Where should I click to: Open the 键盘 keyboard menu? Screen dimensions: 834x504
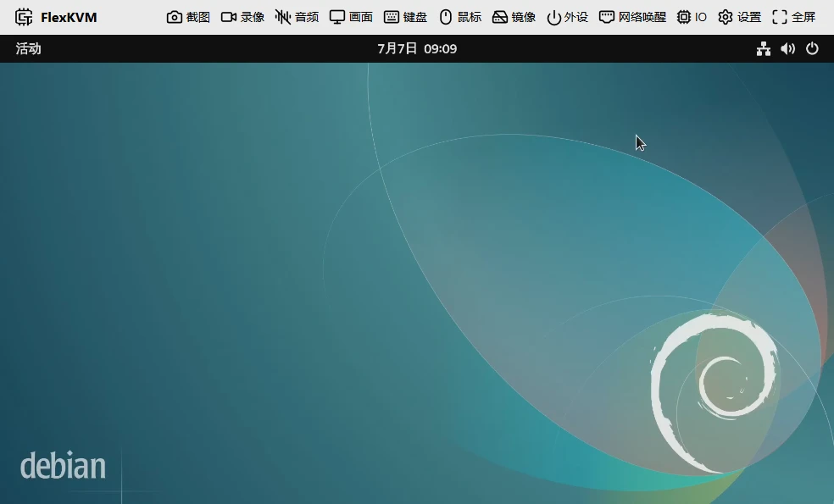click(x=405, y=17)
